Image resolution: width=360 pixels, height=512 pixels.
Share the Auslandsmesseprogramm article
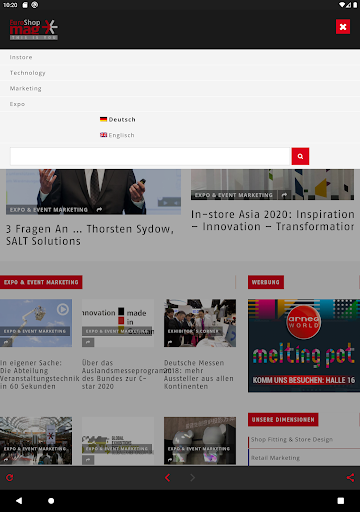click(88, 342)
